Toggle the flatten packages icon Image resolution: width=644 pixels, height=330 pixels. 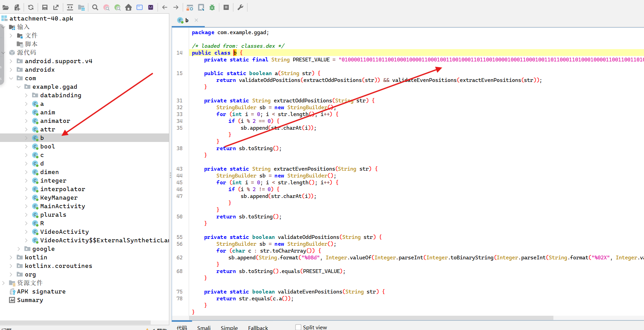coord(81,7)
